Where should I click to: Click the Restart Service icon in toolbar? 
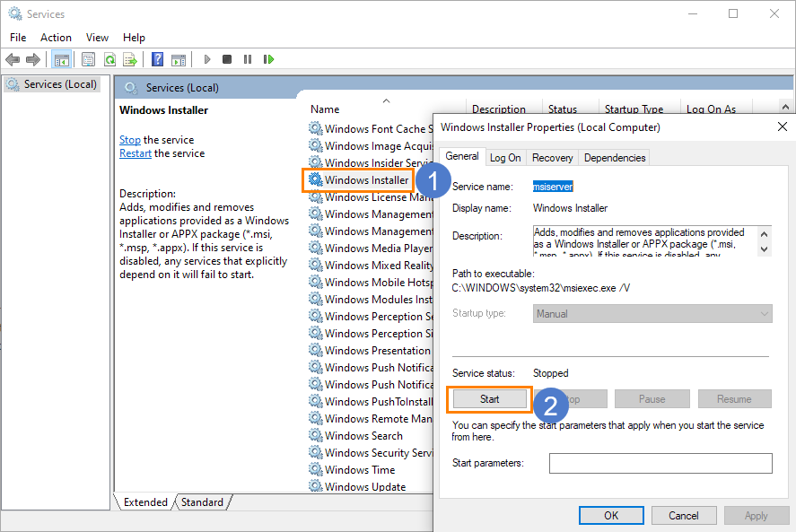click(268, 59)
